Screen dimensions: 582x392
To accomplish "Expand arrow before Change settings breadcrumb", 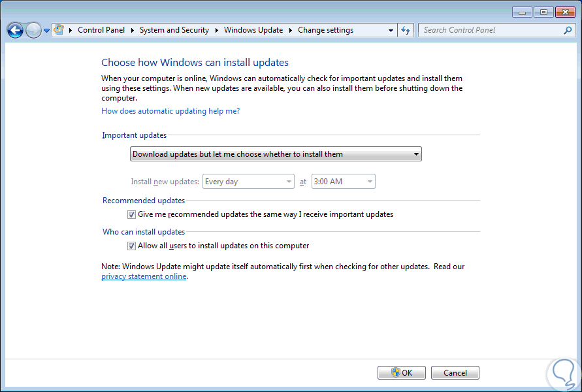I will point(291,30).
